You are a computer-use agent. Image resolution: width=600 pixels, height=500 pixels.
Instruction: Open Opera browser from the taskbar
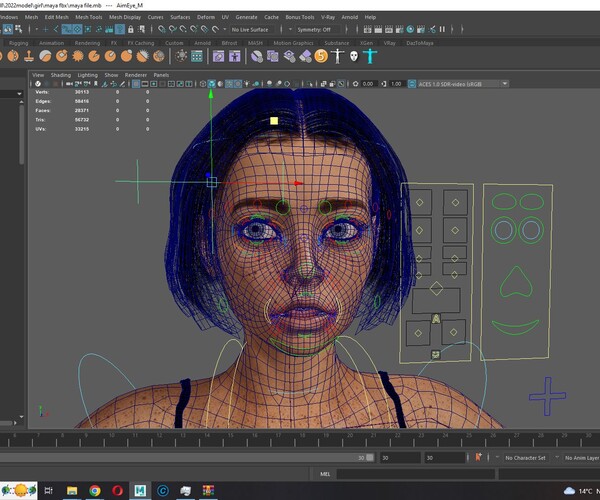[x=117, y=490]
